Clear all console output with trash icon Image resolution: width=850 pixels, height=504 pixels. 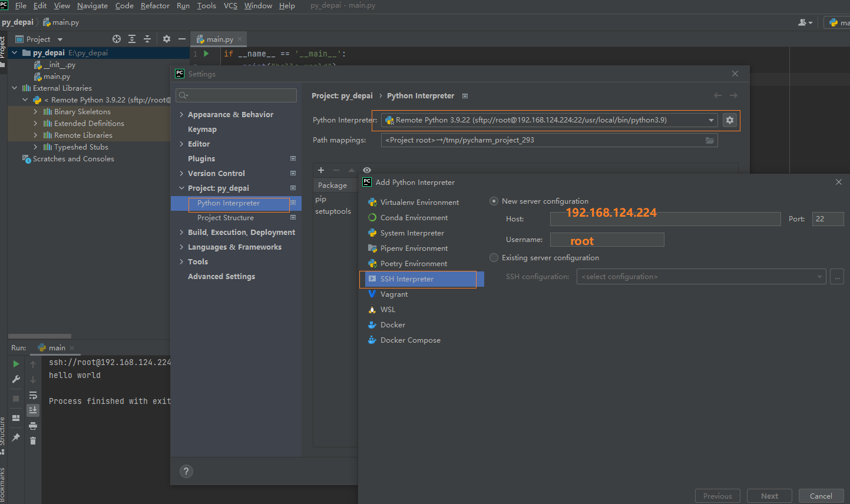point(33,440)
